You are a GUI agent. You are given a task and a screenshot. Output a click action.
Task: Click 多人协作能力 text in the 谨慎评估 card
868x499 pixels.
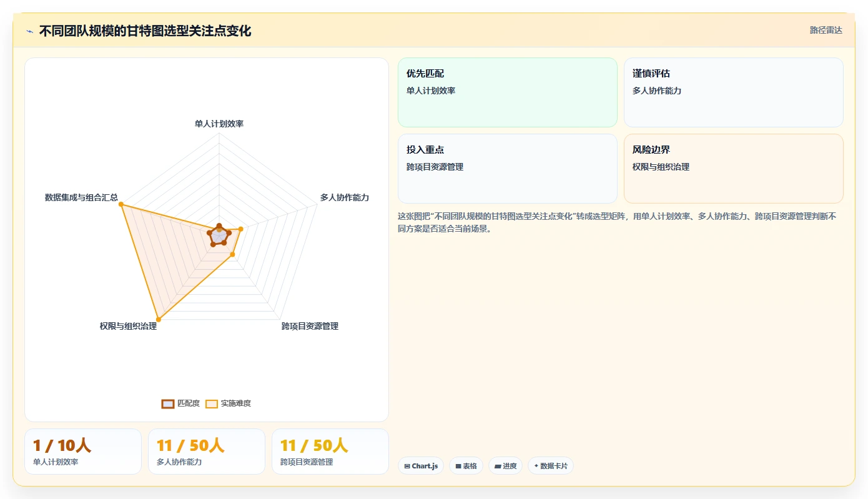(x=657, y=91)
